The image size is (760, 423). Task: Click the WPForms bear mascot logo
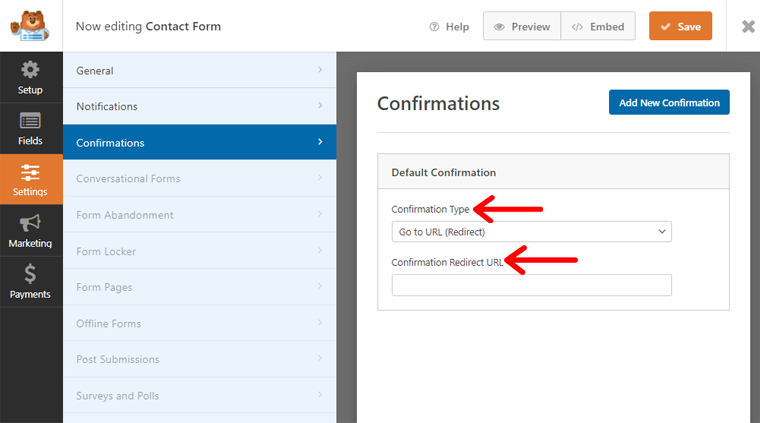pos(30,26)
